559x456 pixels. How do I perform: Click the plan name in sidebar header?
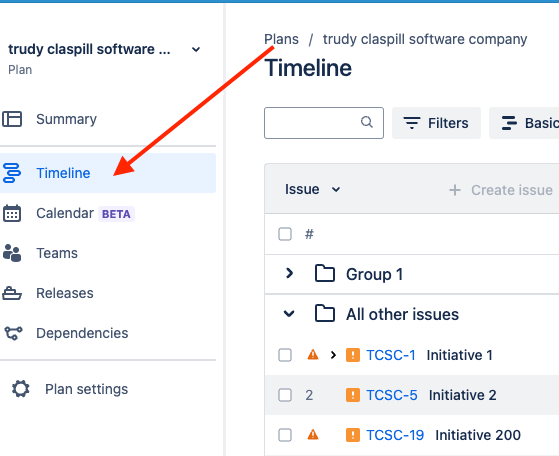(89, 49)
